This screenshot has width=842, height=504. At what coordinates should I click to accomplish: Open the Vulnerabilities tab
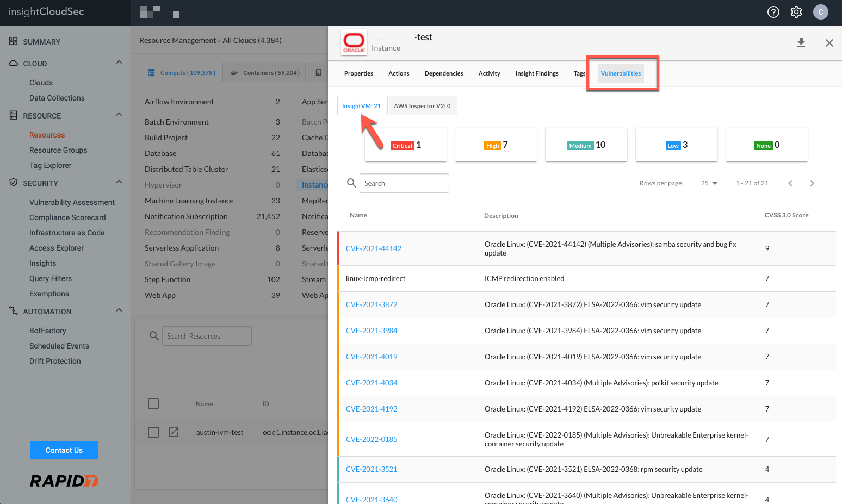point(621,73)
